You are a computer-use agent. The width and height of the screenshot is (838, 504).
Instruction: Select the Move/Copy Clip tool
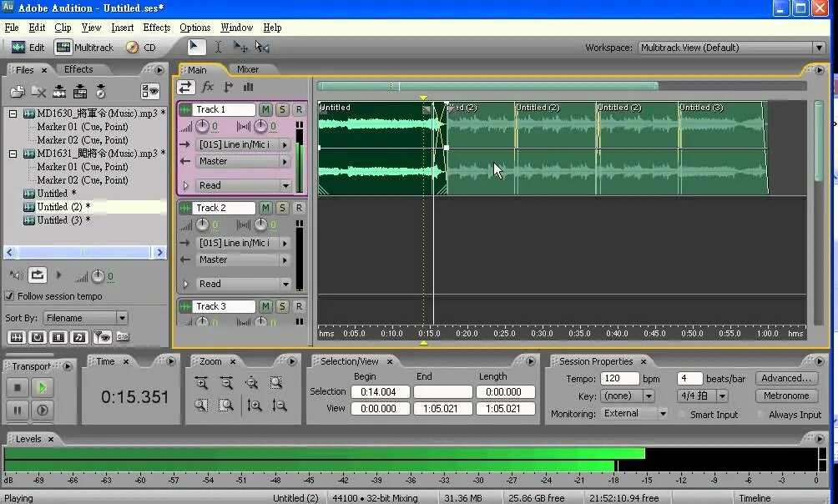(240, 47)
